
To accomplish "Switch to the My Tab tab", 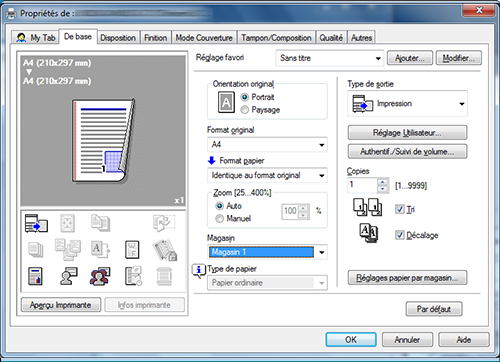I will (x=36, y=38).
